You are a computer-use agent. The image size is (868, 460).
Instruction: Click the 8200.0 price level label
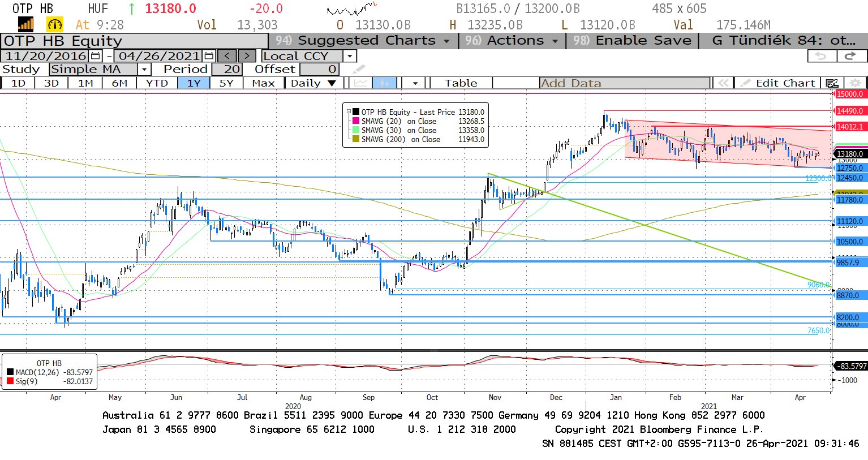point(850,317)
